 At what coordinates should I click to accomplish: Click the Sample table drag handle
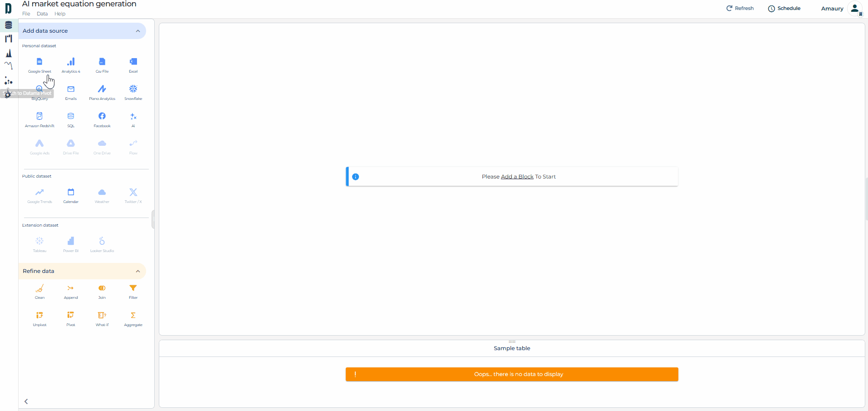(x=512, y=342)
